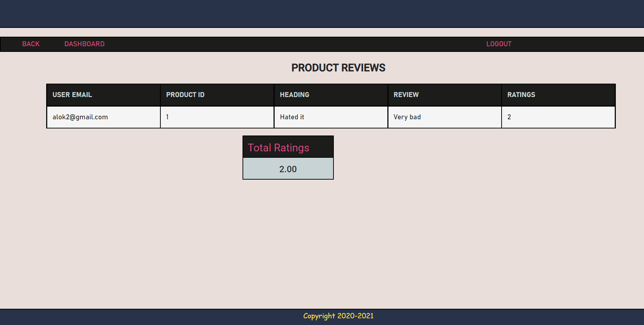This screenshot has width=644, height=325.
Task: Open the DASHBOARD navigation link
Action: pyautogui.click(x=84, y=44)
